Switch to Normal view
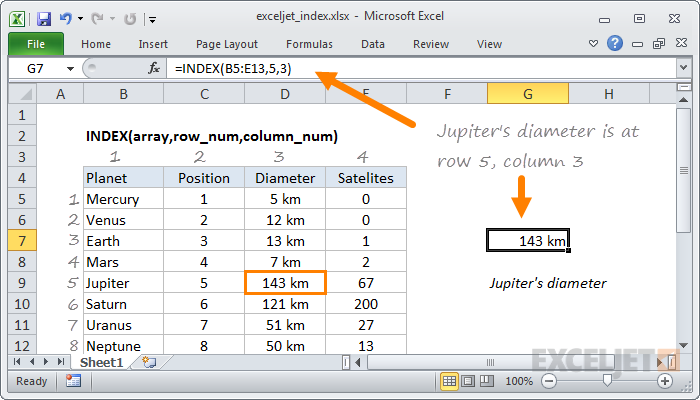Image resolution: width=700 pixels, height=400 pixels. [451, 381]
